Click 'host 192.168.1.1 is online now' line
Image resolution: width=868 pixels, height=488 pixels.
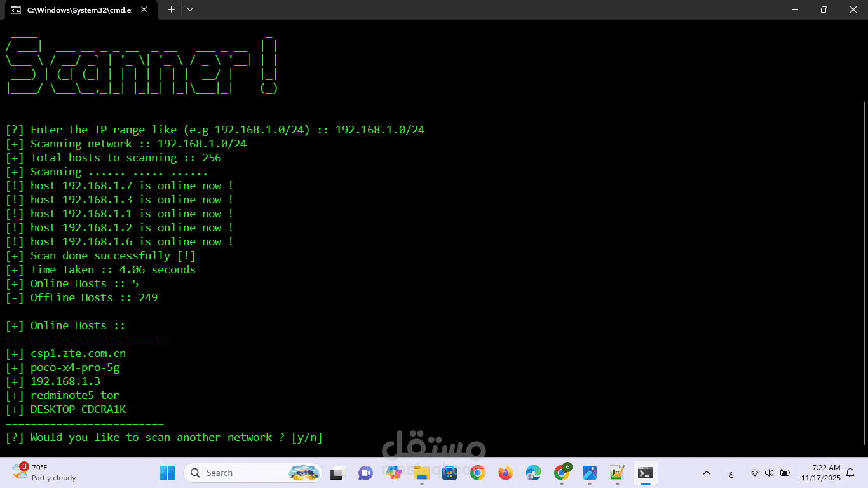tap(119, 213)
